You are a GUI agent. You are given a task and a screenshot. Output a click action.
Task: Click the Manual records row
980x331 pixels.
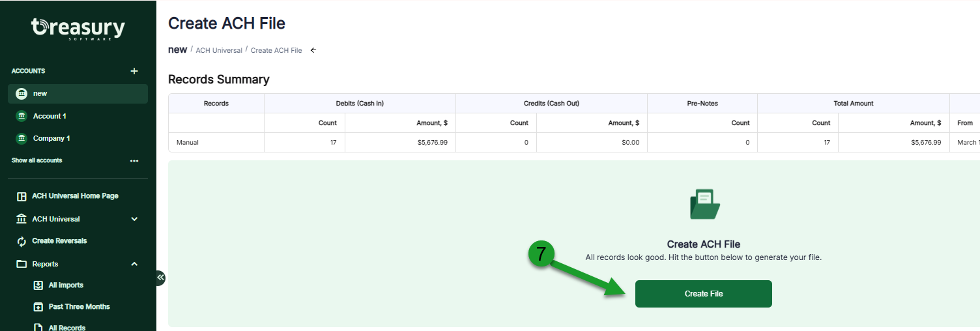tap(188, 142)
